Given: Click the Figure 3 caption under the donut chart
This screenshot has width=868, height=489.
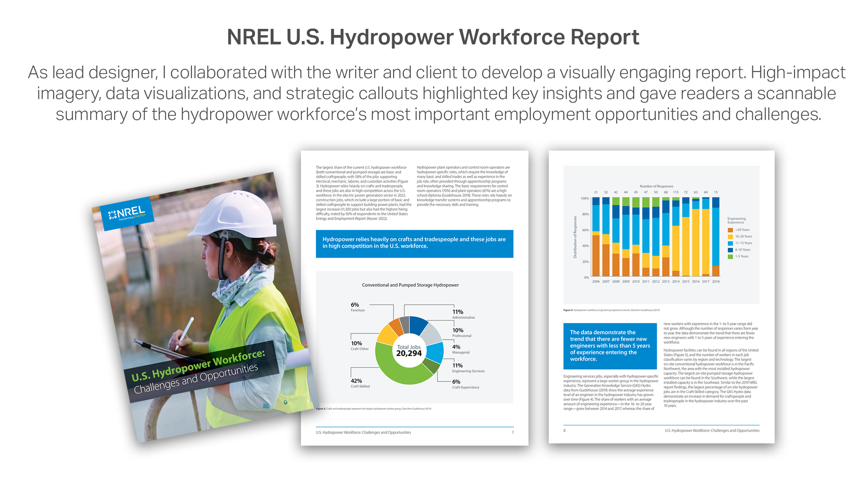Looking at the screenshot, I should (374, 409).
